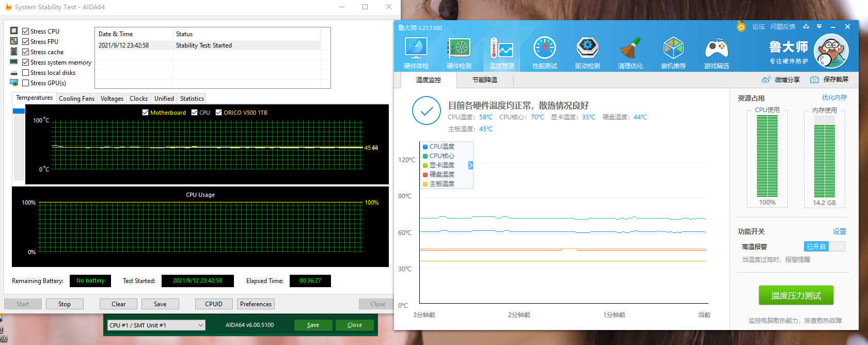This screenshot has height=345, width=868.
Task: Switch to 节能降温 energy saving tab
Action: (x=485, y=80)
